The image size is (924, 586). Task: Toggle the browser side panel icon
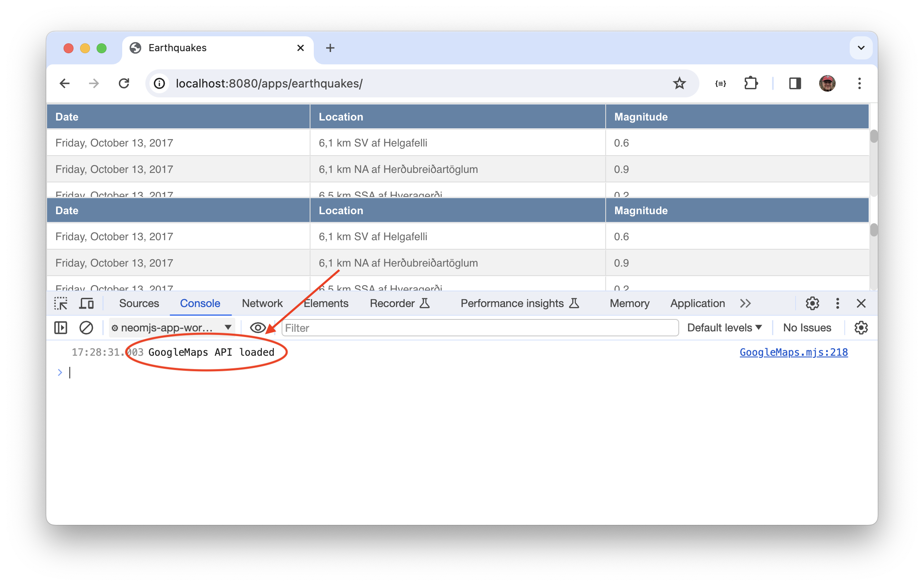click(x=795, y=84)
